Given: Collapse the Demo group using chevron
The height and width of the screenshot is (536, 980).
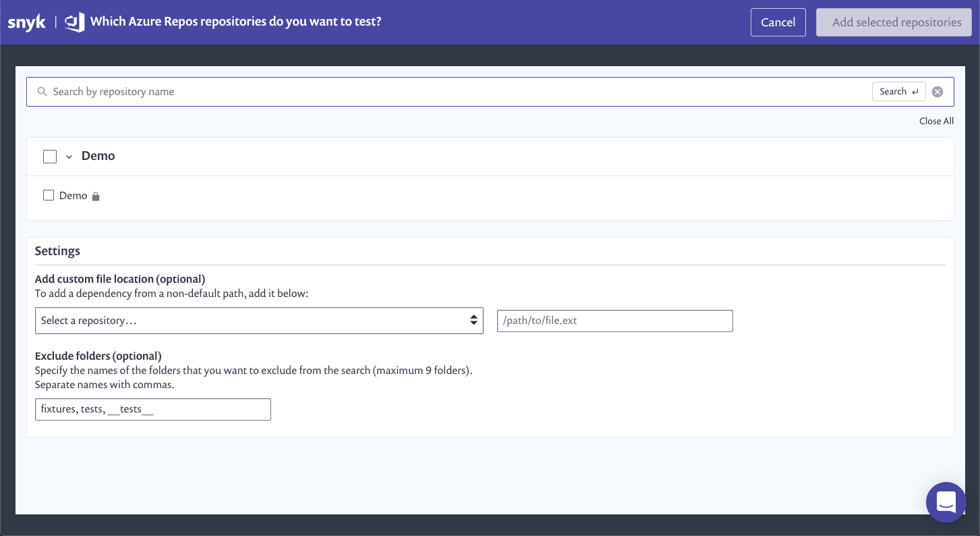Looking at the screenshot, I should [x=69, y=157].
